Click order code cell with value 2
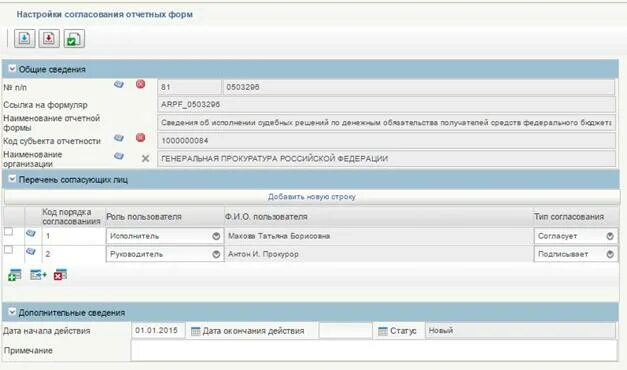This screenshot has width=627, height=370. pyautogui.click(x=73, y=254)
